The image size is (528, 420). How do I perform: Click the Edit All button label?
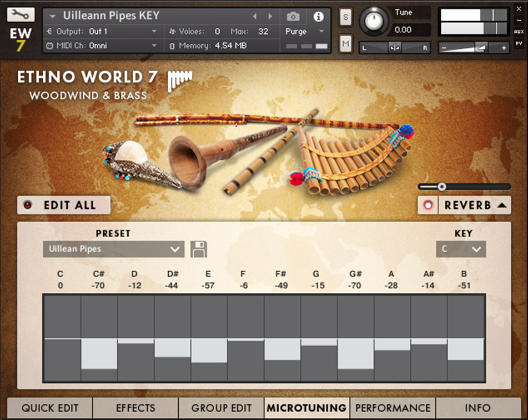coord(70,205)
